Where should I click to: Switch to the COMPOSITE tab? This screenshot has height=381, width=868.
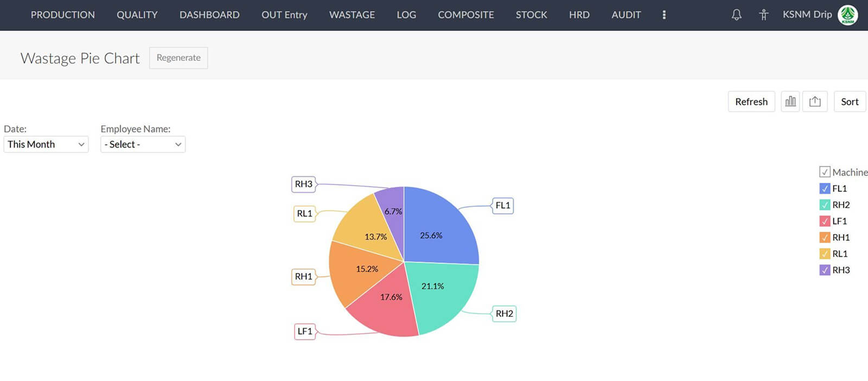tap(466, 15)
